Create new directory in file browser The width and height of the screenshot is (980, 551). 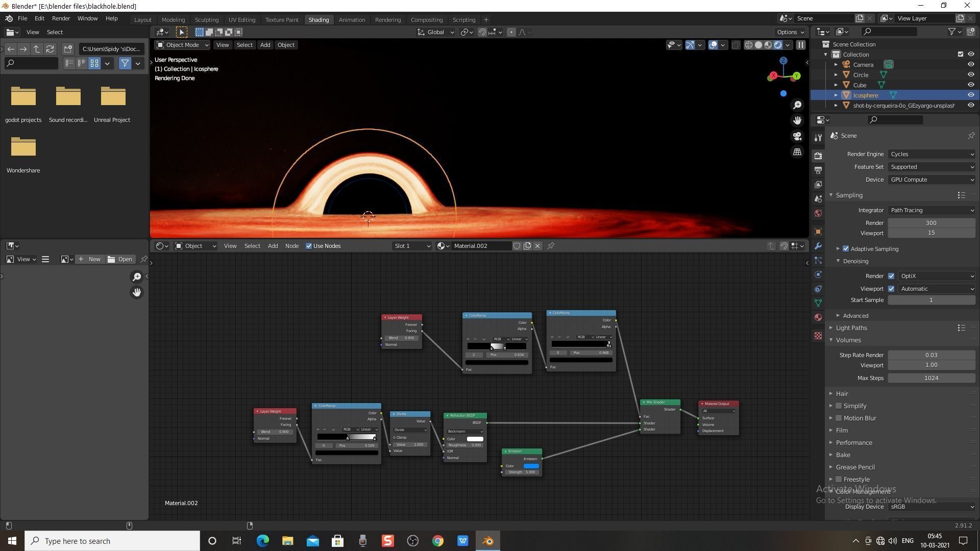68,49
